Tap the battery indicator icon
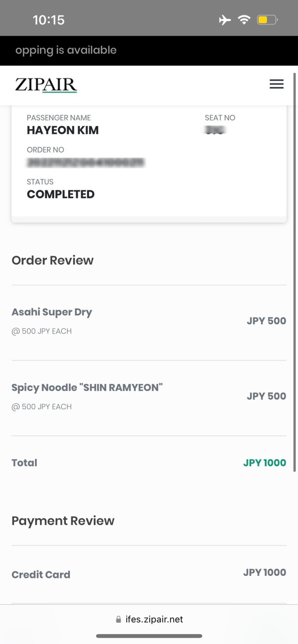This screenshot has width=298, height=644. (267, 20)
